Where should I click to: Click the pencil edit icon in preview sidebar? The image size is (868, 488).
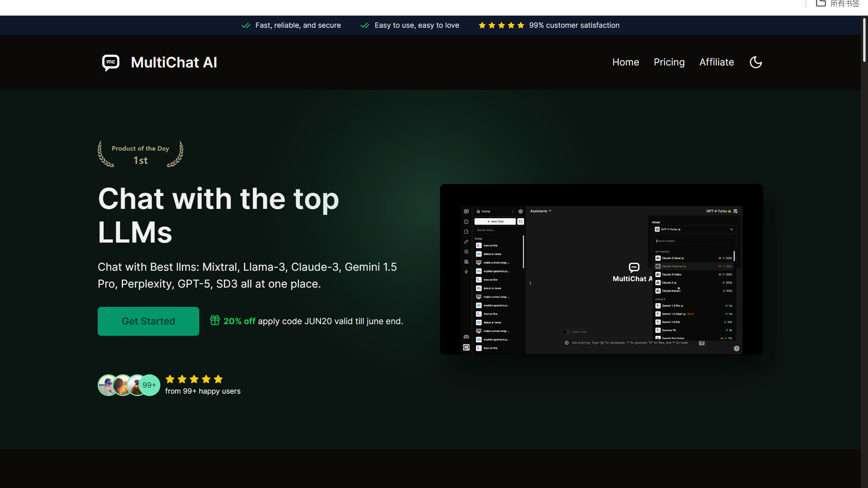click(x=466, y=242)
